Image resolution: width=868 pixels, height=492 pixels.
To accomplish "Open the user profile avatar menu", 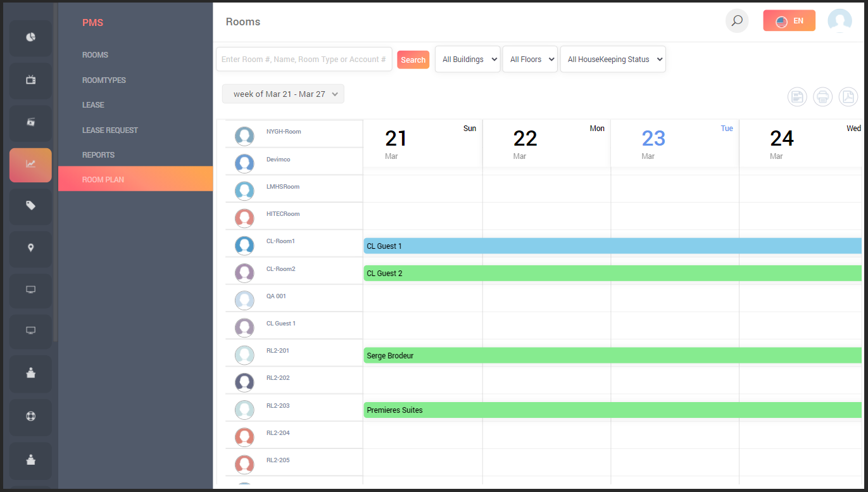I will click(840, 21).
